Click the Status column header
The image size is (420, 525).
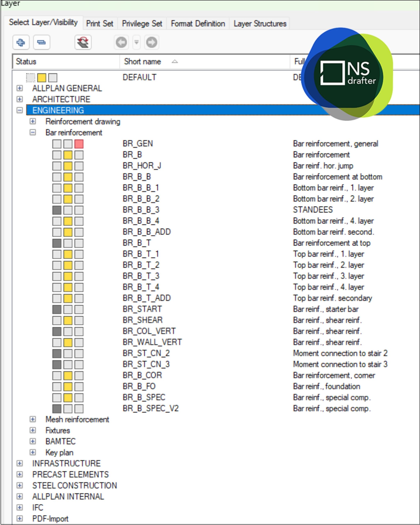26,62
